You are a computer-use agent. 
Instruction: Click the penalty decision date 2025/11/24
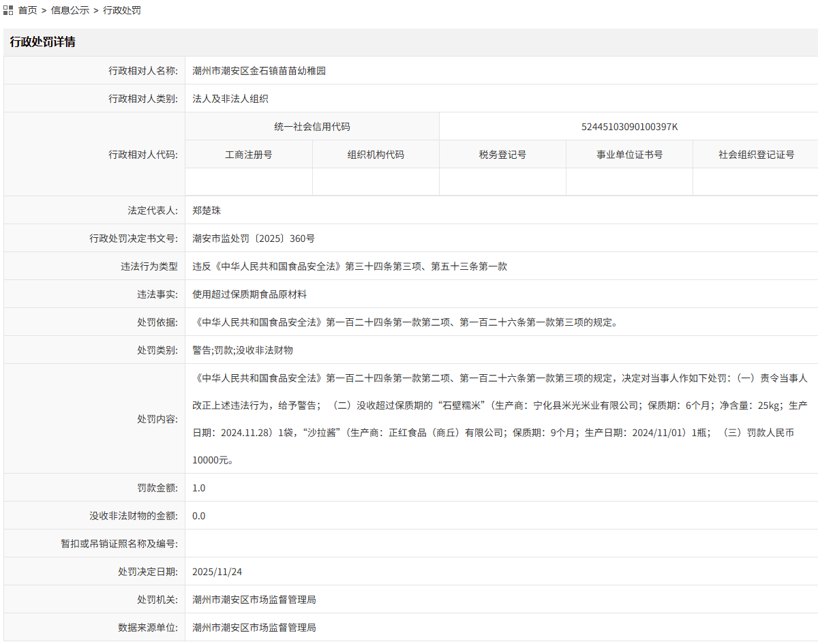tap(217, 572)
